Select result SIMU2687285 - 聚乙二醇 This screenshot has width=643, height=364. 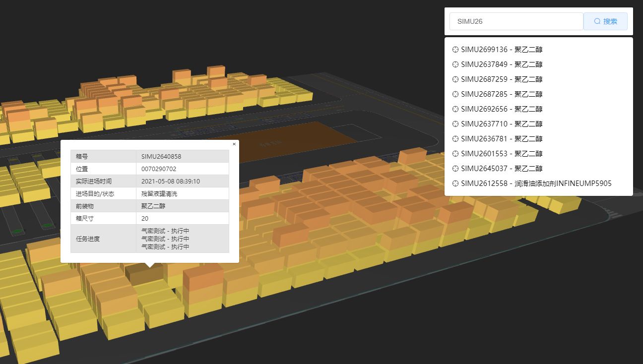[538, 94]
